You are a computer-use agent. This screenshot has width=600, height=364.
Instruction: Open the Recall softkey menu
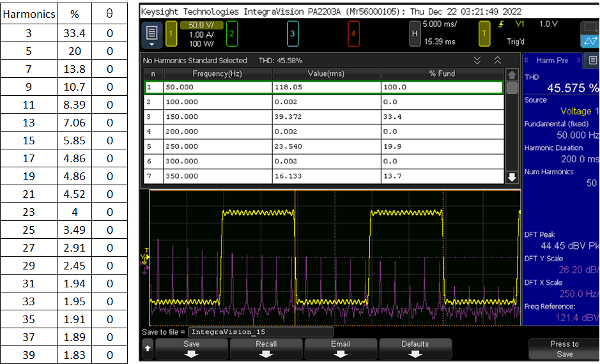(266, 349)
